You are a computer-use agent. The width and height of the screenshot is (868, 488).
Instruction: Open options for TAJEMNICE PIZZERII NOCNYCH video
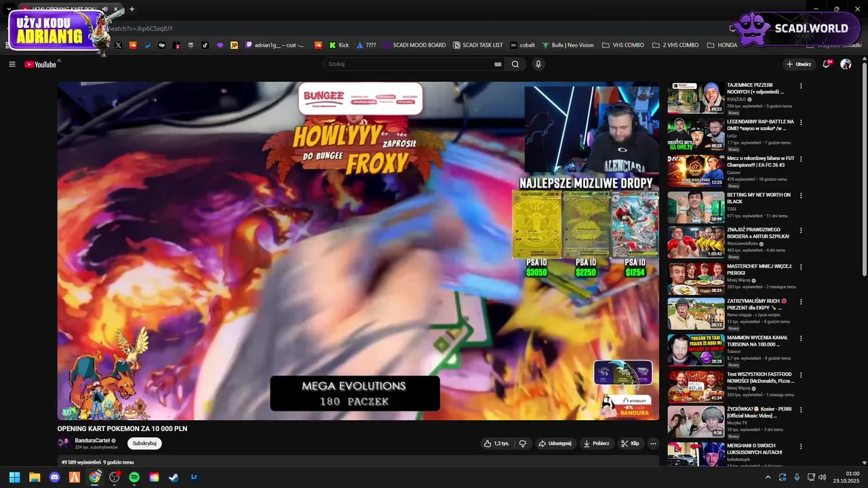[801, 86]
